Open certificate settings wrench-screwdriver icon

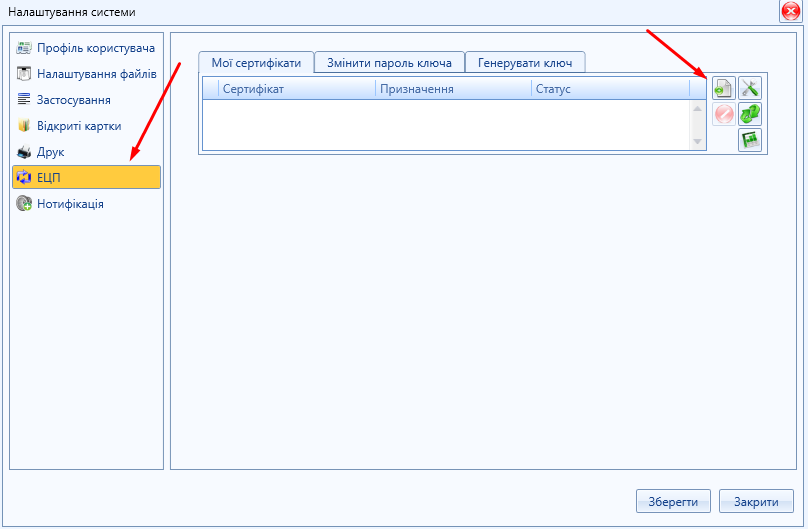pos(750,89)
